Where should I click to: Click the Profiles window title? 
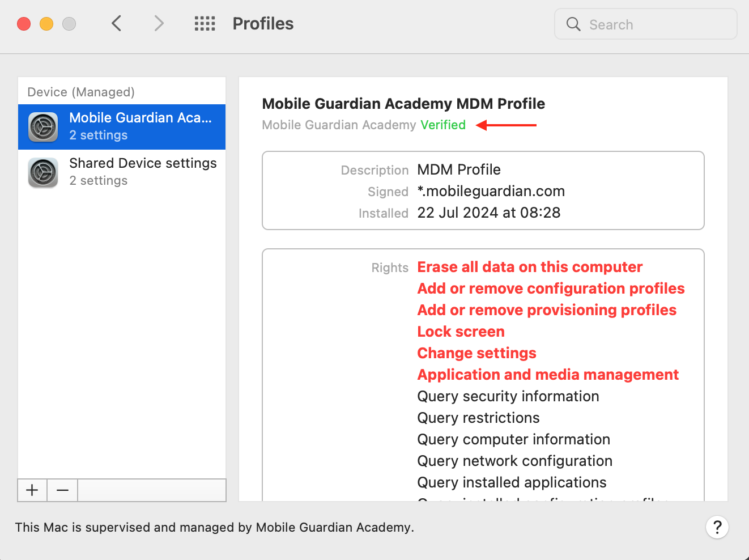coord(263,24)
